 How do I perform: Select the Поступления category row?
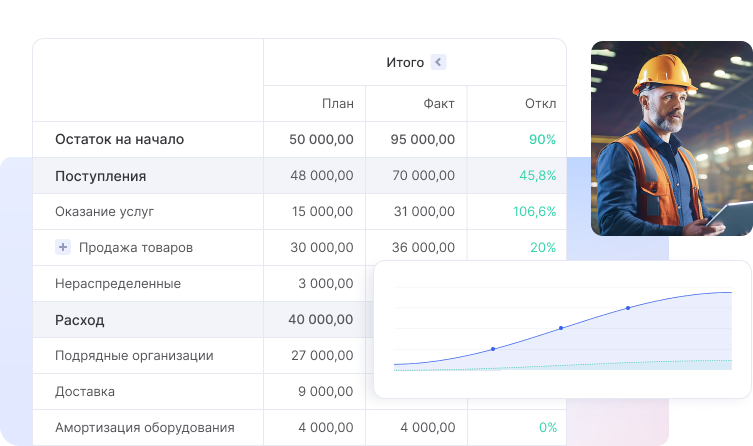100,176
